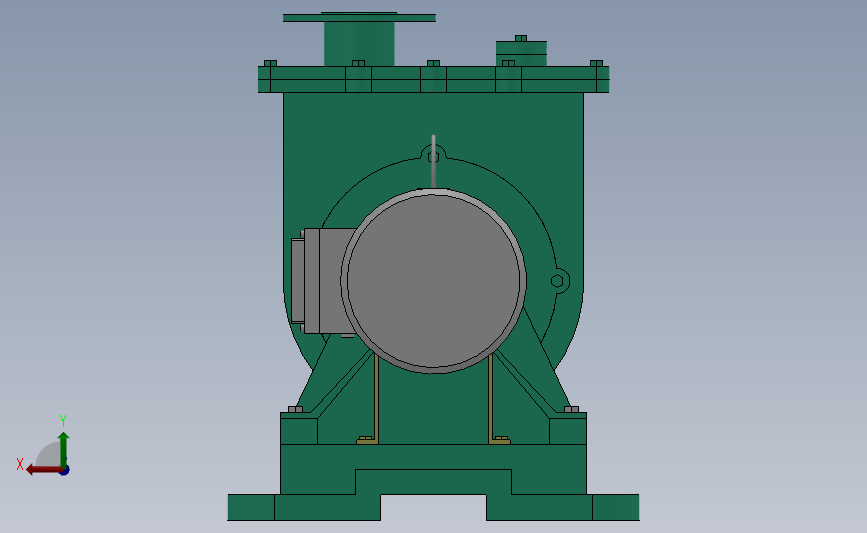
Task: Click the "Y" label on the triad
Action: point(62,421)
